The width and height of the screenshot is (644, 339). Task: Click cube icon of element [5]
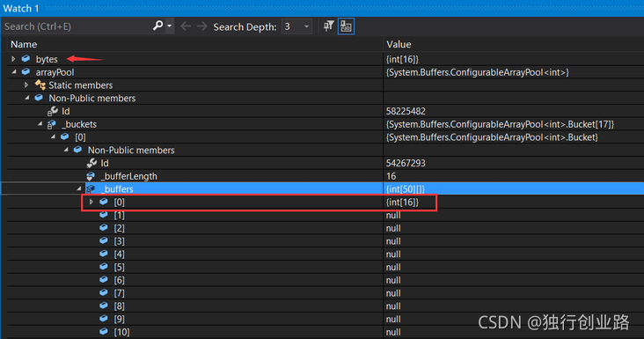coord(104,267)
